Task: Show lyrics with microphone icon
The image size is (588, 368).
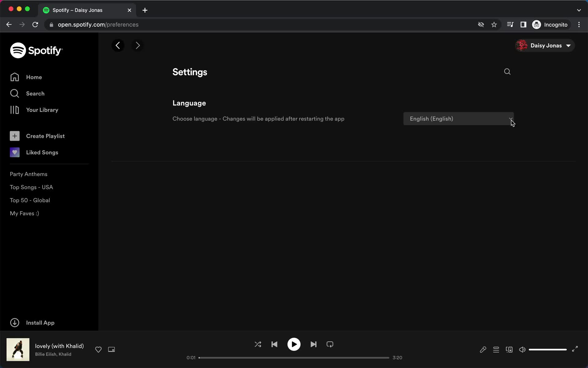Action: click(x=483, y=350)
